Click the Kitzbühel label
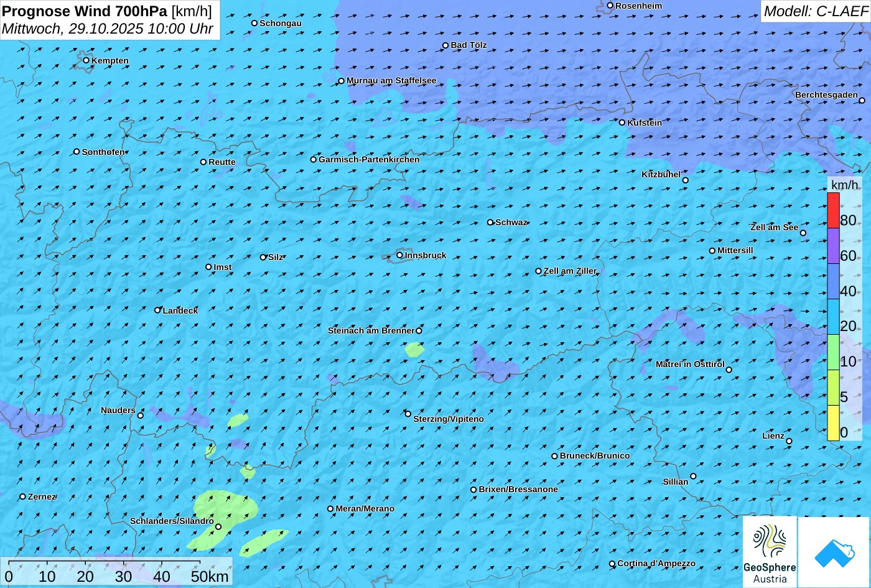 coord(661,174)
